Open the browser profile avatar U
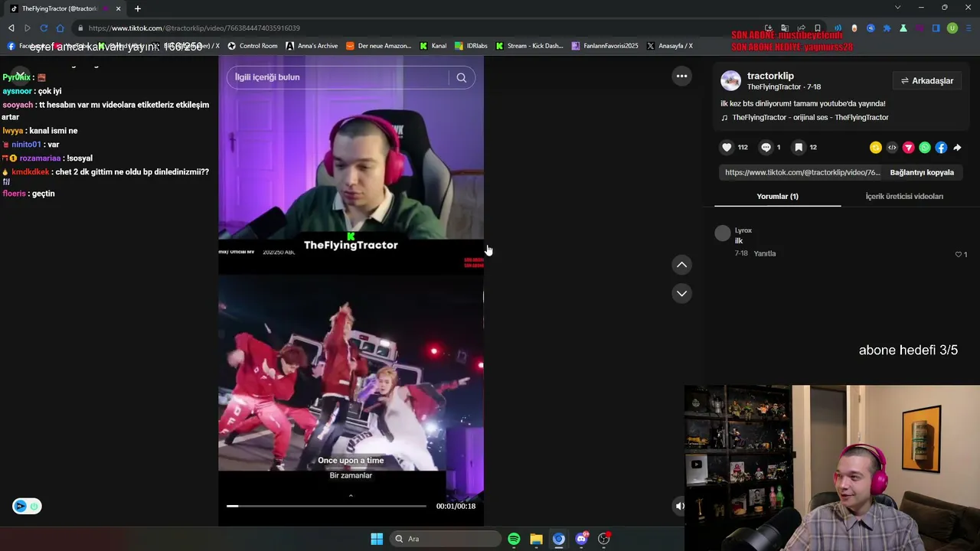The image size is (980, 551). click(952, 28)
